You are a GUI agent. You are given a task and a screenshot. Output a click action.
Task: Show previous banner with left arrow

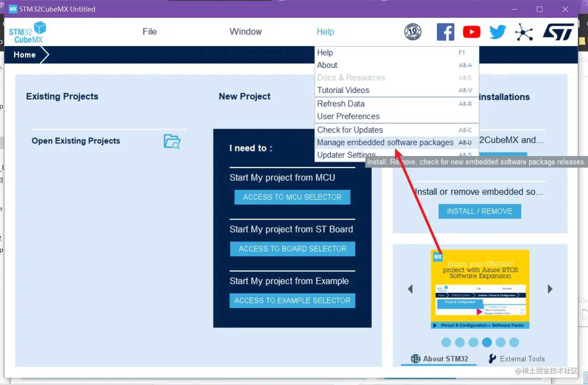pyautogui.click(x=410, y=289)
